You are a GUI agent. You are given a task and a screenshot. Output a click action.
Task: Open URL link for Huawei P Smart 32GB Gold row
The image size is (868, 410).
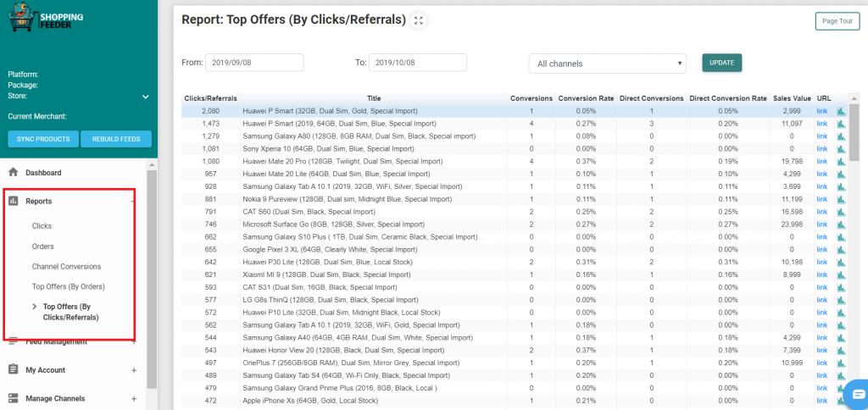822,111
